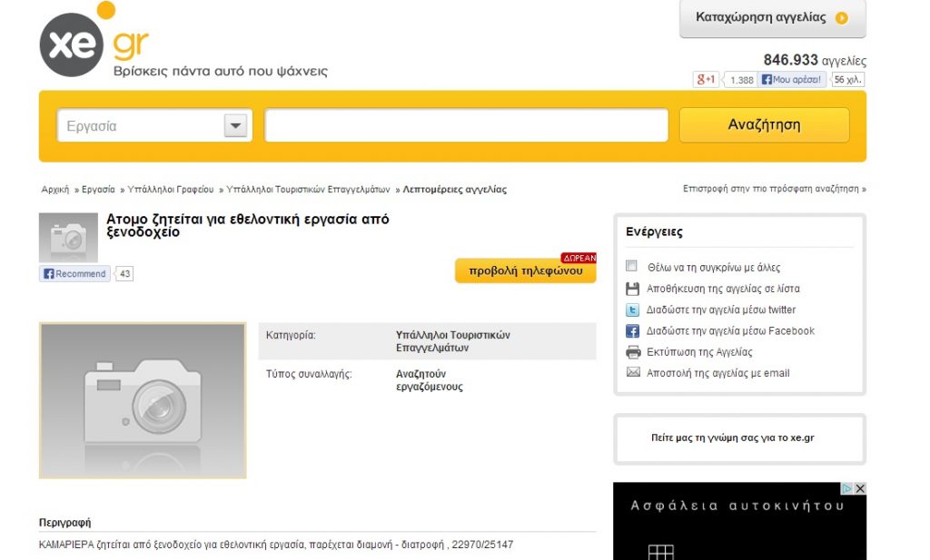Click the Καταχώρηση αγγελίας button

[x=772, y=18]
